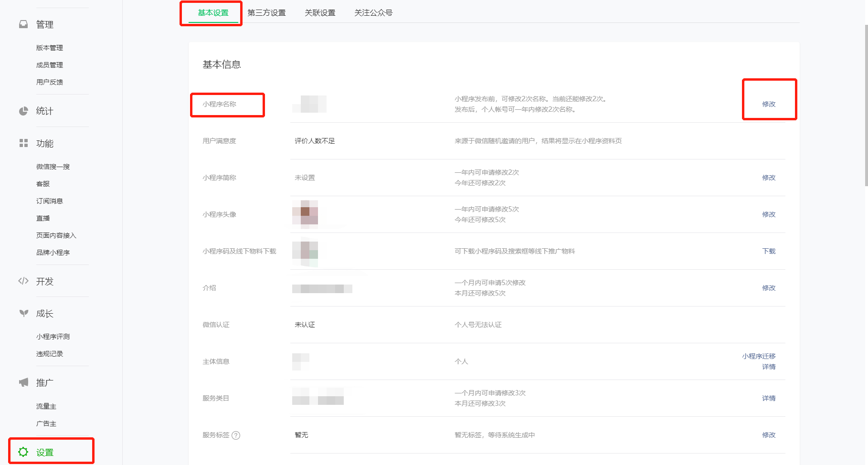
Task: Open 订阅消息 in the sidebar
Action: point(50,201)
